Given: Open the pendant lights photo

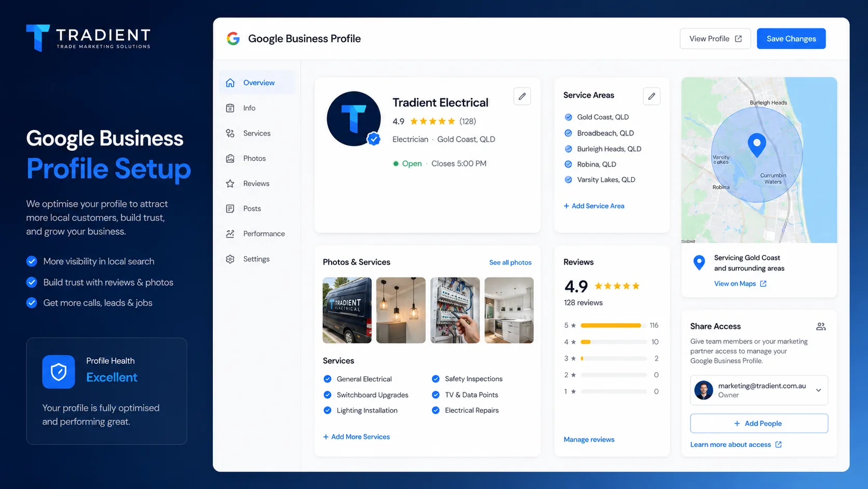Looking at the screenshot, I should click(401, 310).
